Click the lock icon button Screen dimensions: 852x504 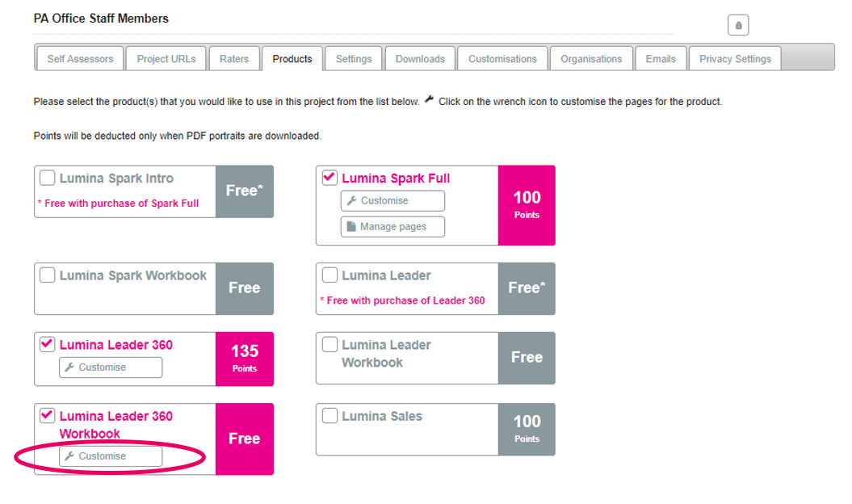738,25
